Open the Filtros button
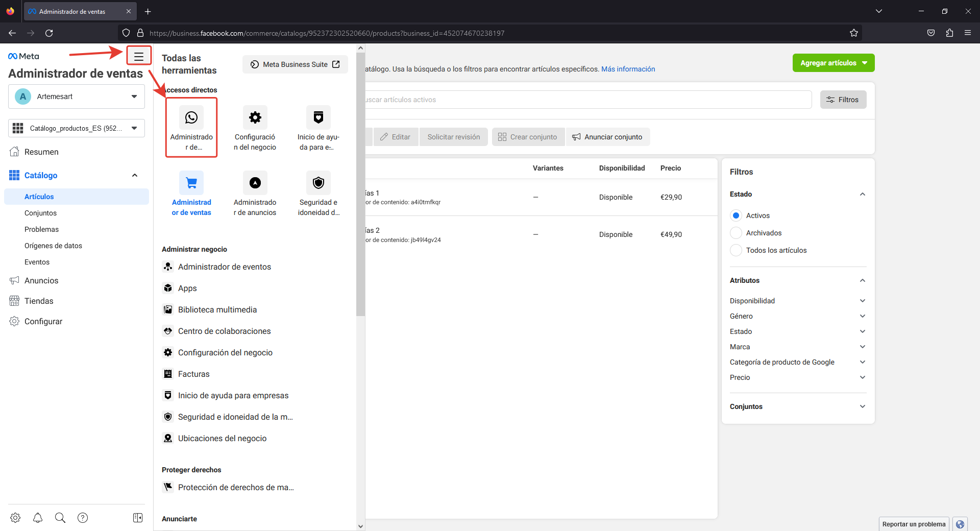The image size is (980, 531). [x=843, y=100]
